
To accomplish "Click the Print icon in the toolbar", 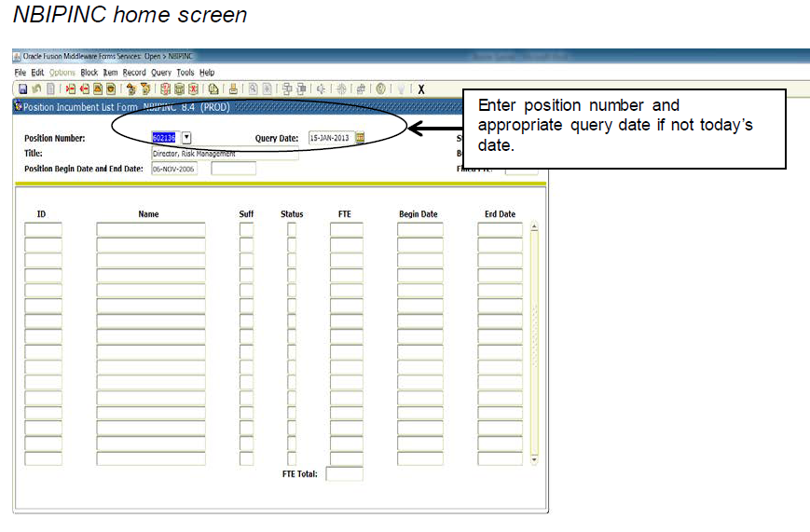I will tap(233, 89).
